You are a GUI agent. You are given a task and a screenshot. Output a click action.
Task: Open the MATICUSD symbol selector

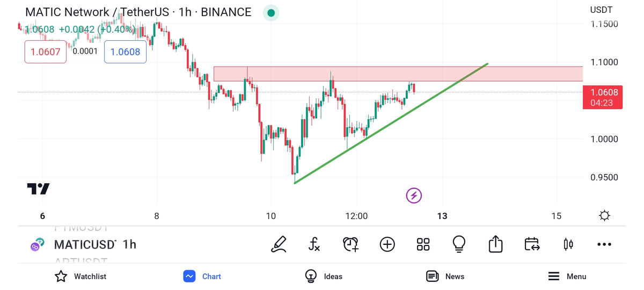pyautogui.click(x=85, y=244)
